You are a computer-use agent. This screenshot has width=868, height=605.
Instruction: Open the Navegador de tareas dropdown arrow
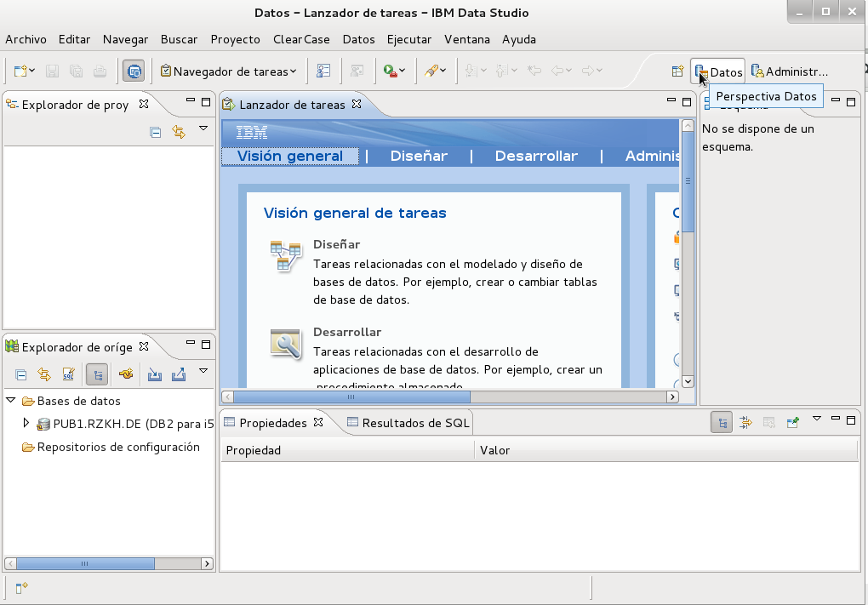click(x=294, y=71)
